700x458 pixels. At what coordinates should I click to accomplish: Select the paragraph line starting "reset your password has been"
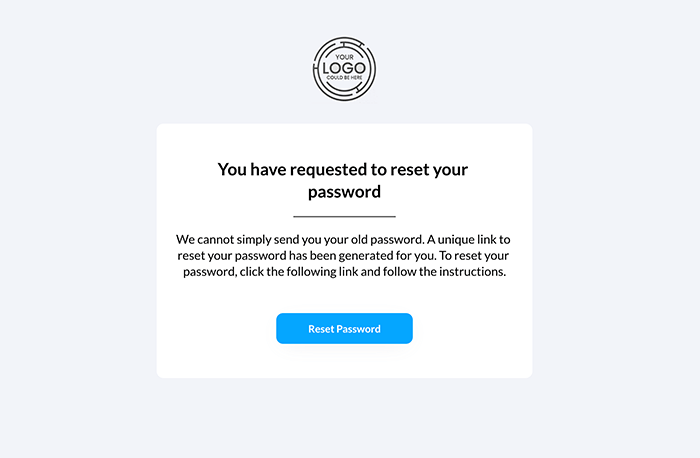pyautogui.click(x=343, y=256)
